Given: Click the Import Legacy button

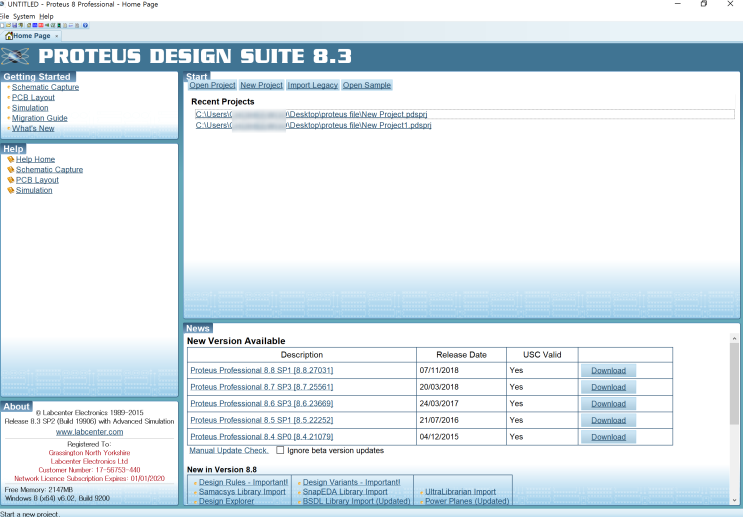Looking at the screenshot, I should 313,85.
